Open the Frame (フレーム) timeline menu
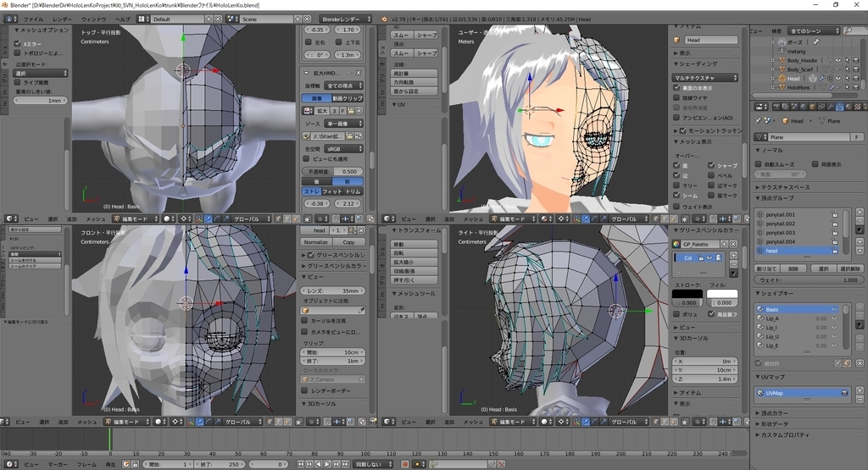Screen dimensions: 868x470 pyautogui.click(x=86, y=464)
